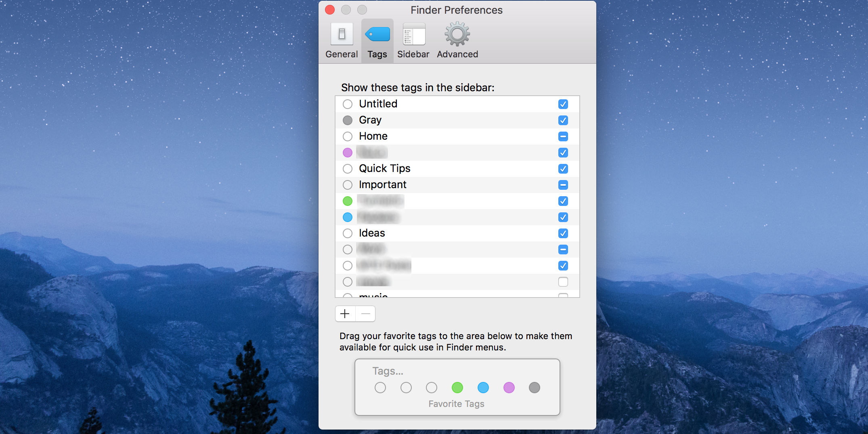Click the green favorite tag swatch

[457, 388]
